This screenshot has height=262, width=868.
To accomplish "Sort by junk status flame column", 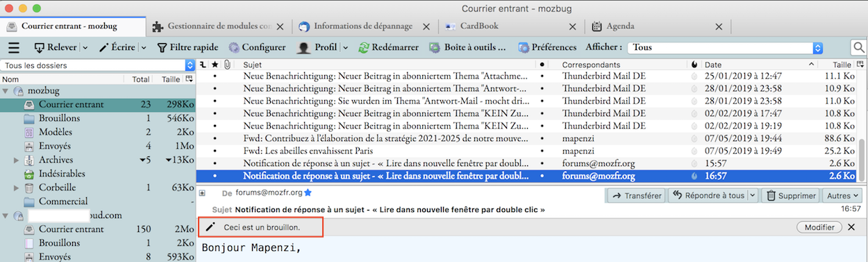I will pyautogui.click(x=695, y=64).
